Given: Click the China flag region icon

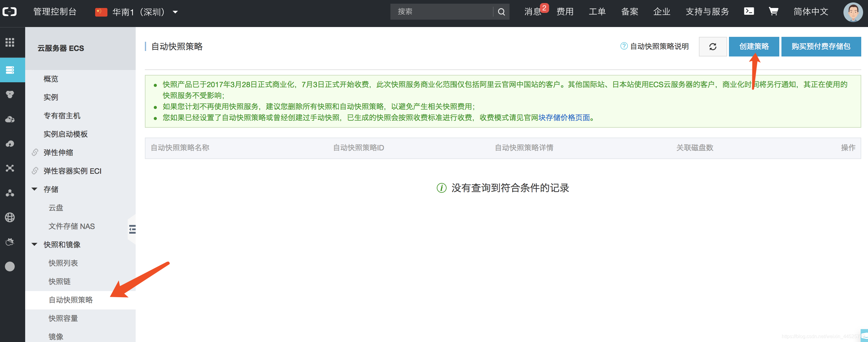Looking at the screenshot, I should point(101,12).
